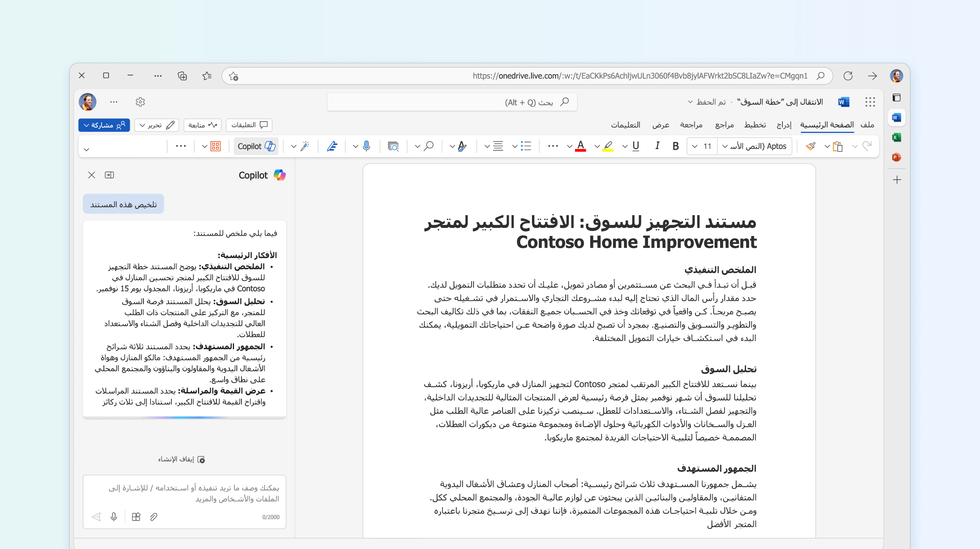Apply the red font color
Image resolution: width=980 pixels, height=549 pixels.
point(581,146)
